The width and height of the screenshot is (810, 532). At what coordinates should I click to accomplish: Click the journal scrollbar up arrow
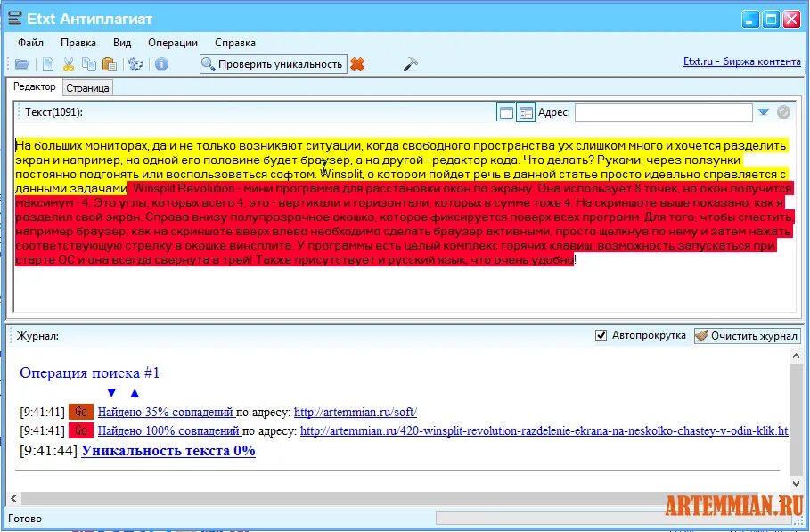(796, 356)
